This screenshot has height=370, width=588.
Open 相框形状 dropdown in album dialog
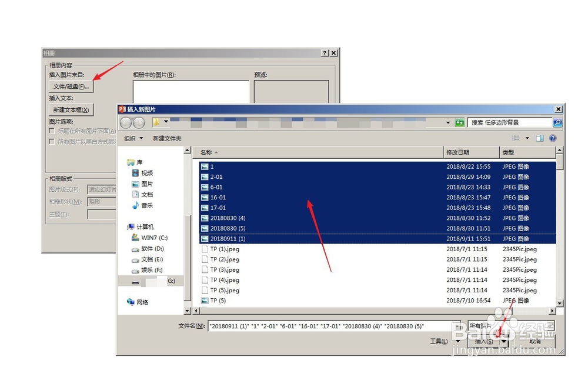[x=102, y=202]
